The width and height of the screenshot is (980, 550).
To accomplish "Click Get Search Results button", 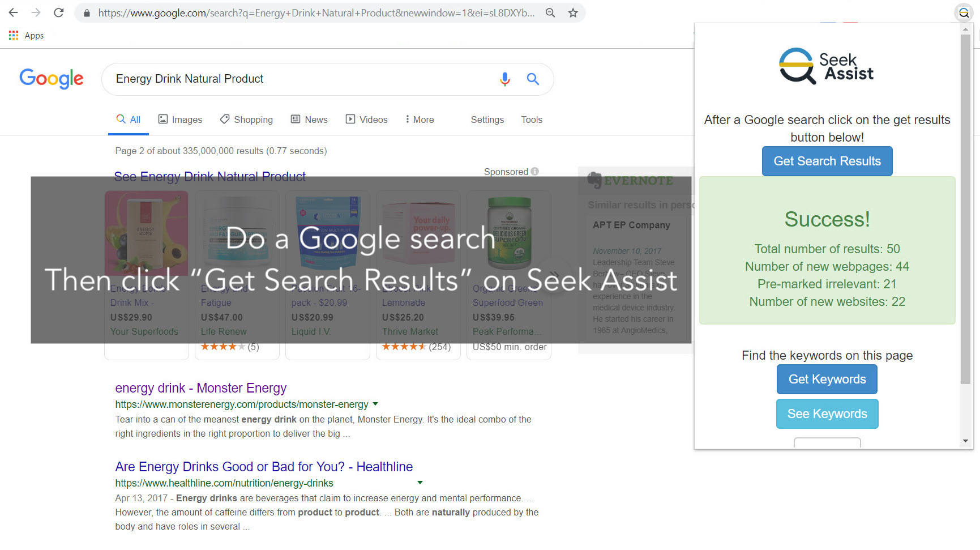I will (827, 161).
